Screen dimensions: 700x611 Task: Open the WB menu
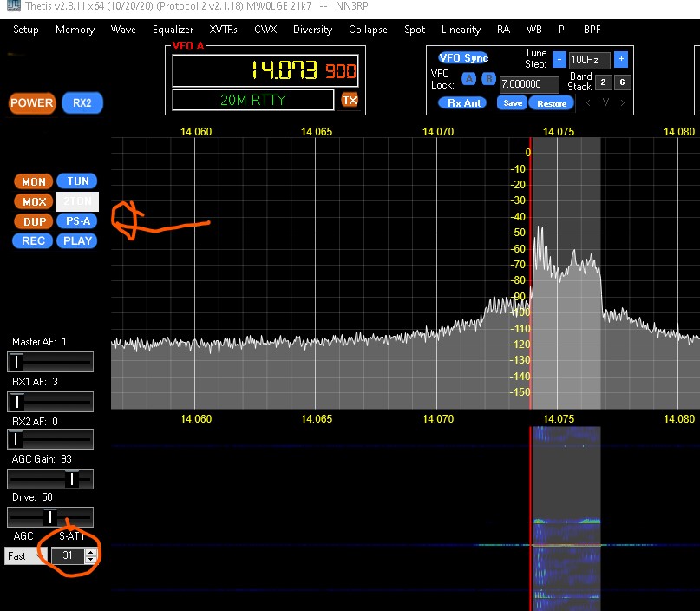(534, 30)
